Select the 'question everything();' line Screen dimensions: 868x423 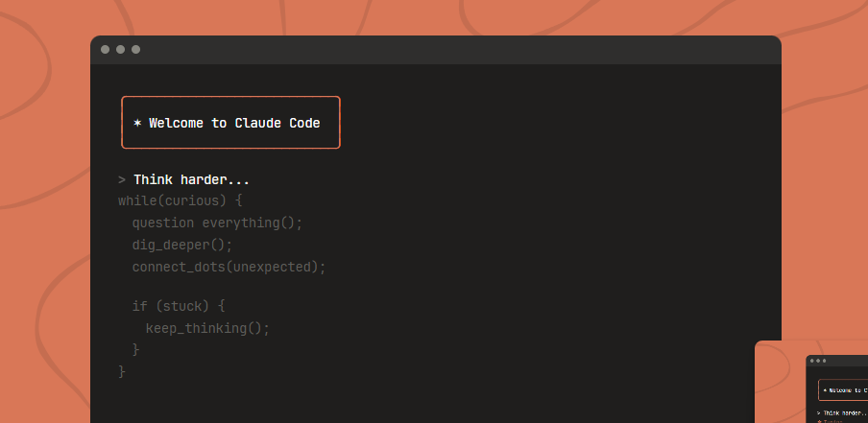(x=217, y=223)
